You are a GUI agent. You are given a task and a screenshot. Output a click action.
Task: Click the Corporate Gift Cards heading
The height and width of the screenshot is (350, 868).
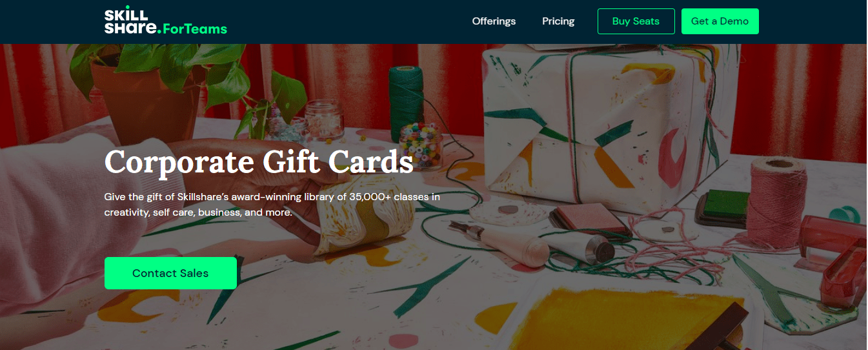(259, 161)
